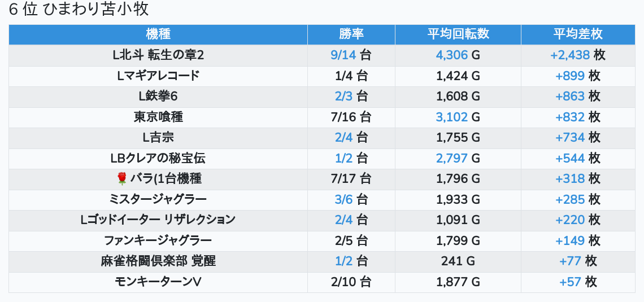
Task: Click the 勝率 column header
Action: (351, 34)
